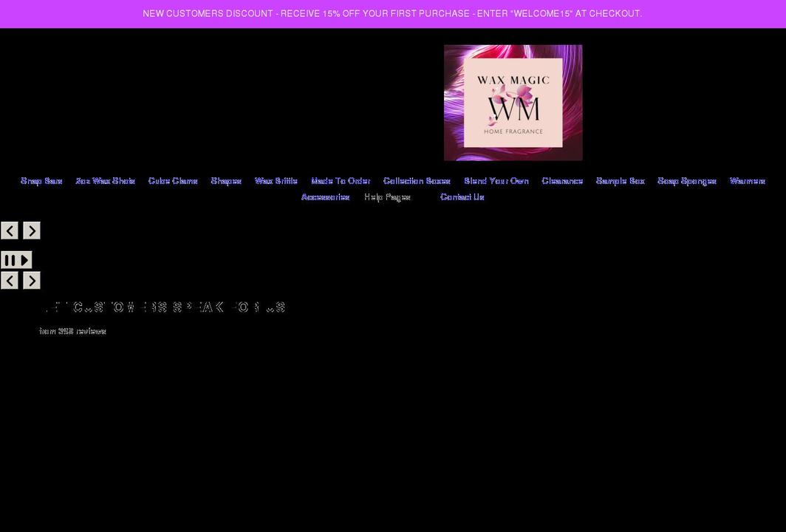The image size is (786, 532).
Task: Open the 398 reviews link
Action: 73,331
